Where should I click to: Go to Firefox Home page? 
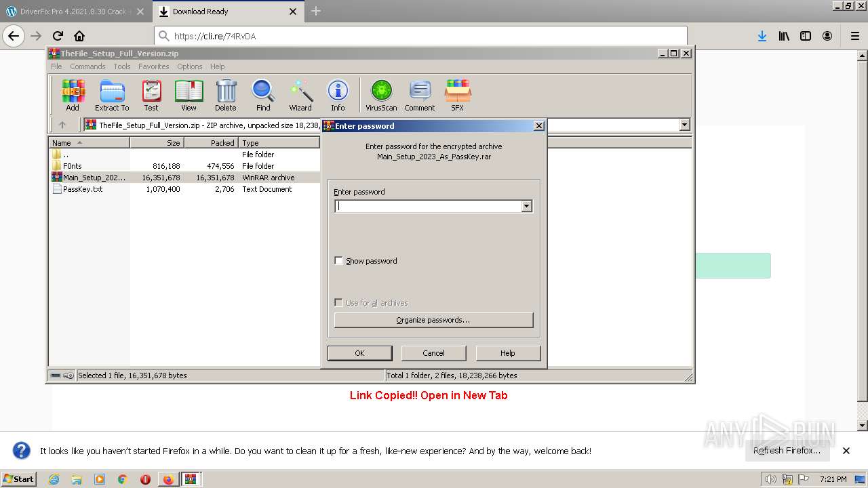79,36
